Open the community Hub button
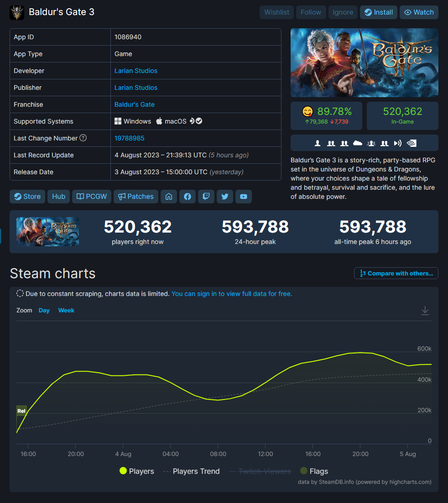This screenshot has height=503, width=448. tap(59, 197)
